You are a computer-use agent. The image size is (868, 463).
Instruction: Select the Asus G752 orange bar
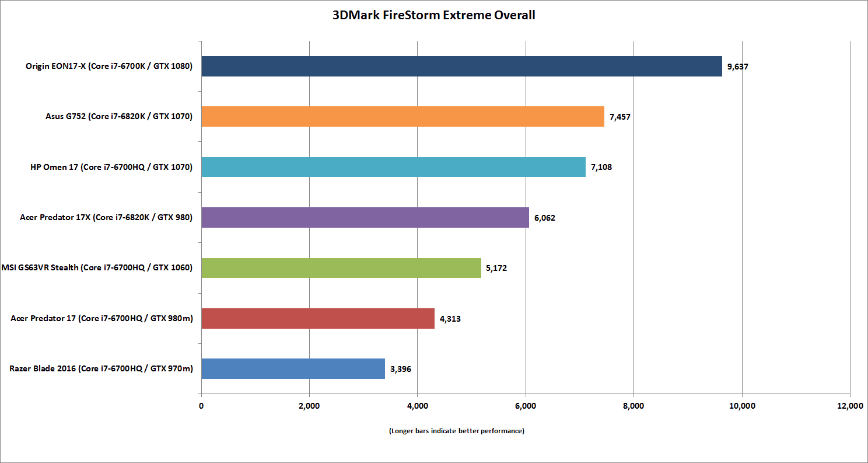pyautogui.click(x=402, y=117)
